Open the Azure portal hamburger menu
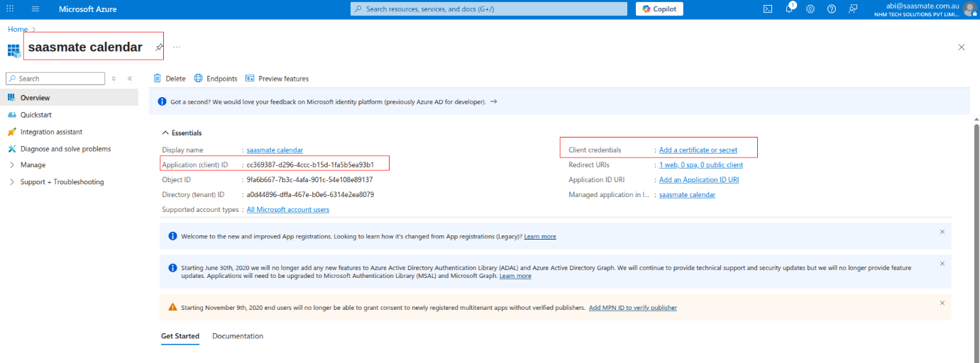Viewport: 980px width, 363px height. [35, 9]
